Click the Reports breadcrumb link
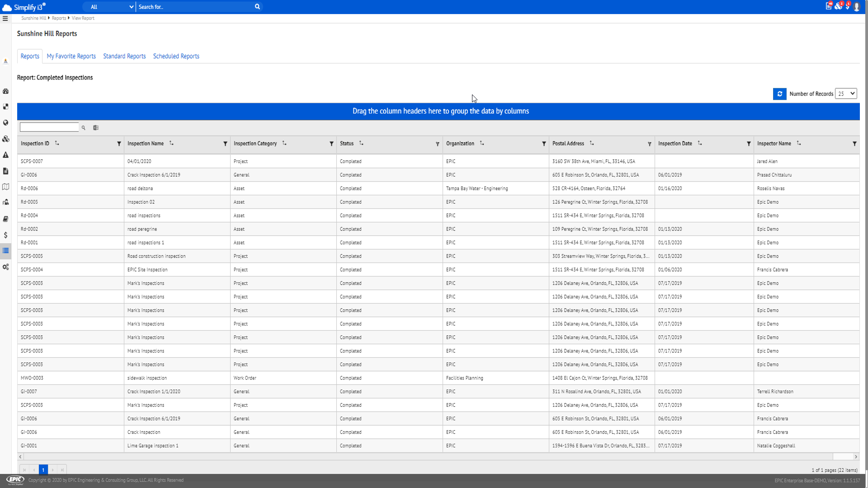 [59, 19]
